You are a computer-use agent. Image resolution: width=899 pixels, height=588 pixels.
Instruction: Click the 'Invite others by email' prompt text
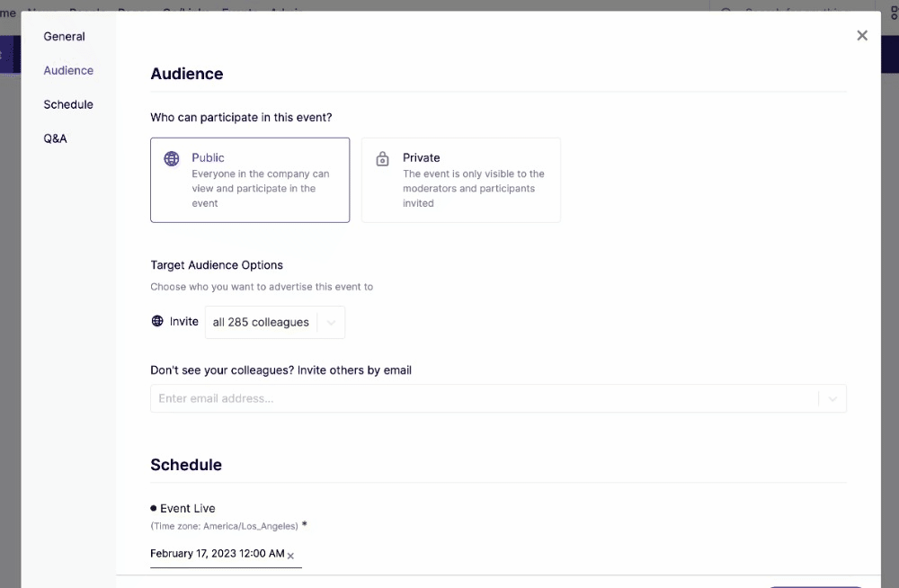click(x=354, y=370)
